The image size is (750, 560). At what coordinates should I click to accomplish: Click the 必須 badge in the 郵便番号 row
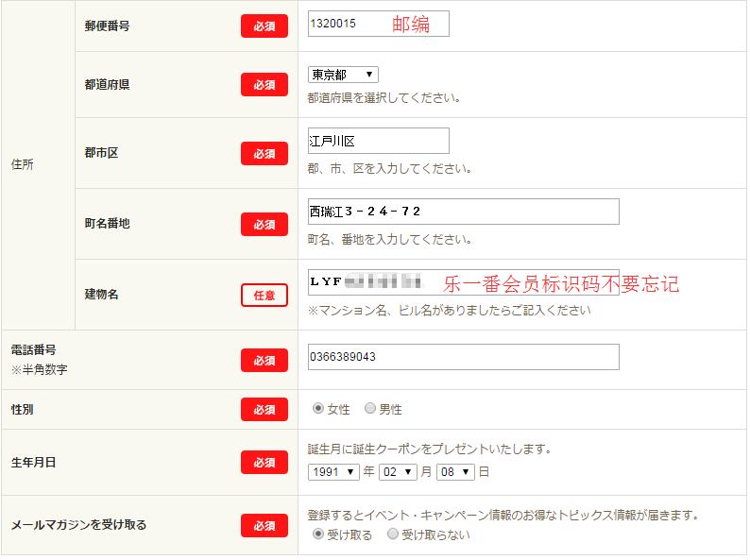coord(264,26)
